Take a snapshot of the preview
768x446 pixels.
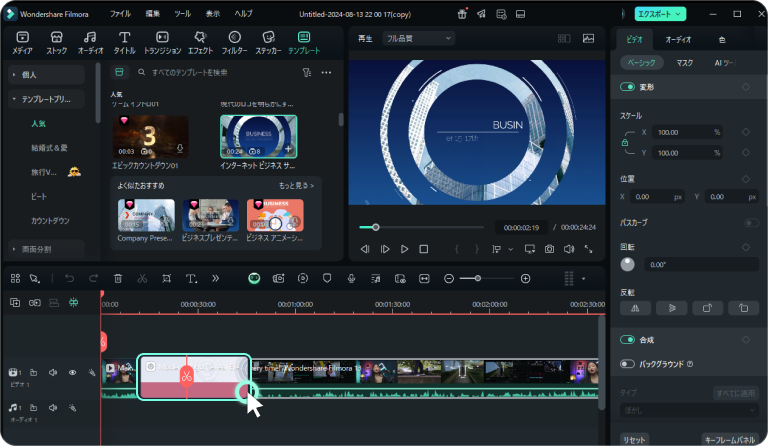click(x=550, y=249)
